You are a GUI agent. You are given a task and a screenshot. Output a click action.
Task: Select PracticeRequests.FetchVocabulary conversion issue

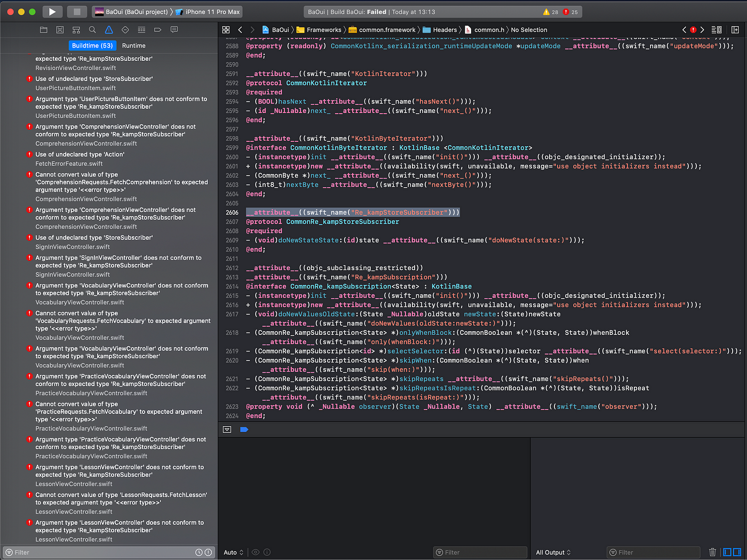click(109, 416)
